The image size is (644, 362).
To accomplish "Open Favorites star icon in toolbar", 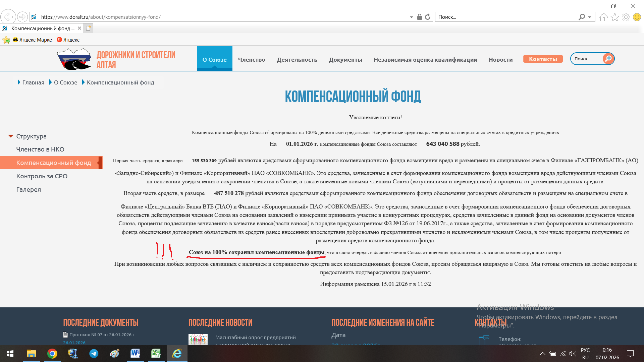I will (614, 17).
